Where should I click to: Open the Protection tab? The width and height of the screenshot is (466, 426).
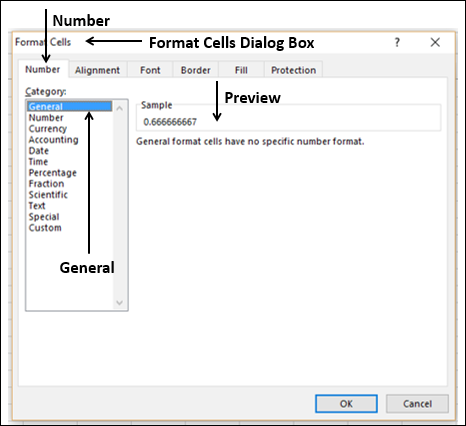[x=293, y=70]
